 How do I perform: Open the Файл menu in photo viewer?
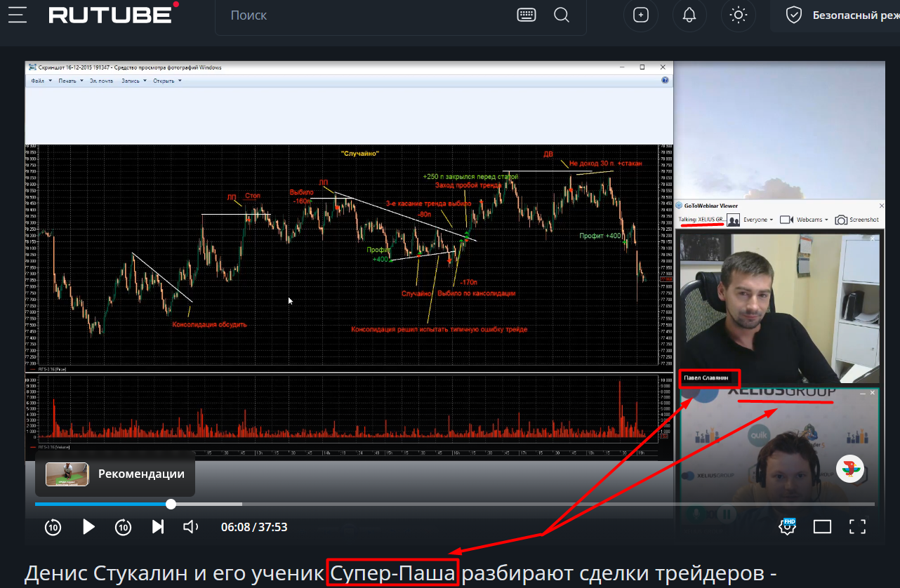[39, 80]
